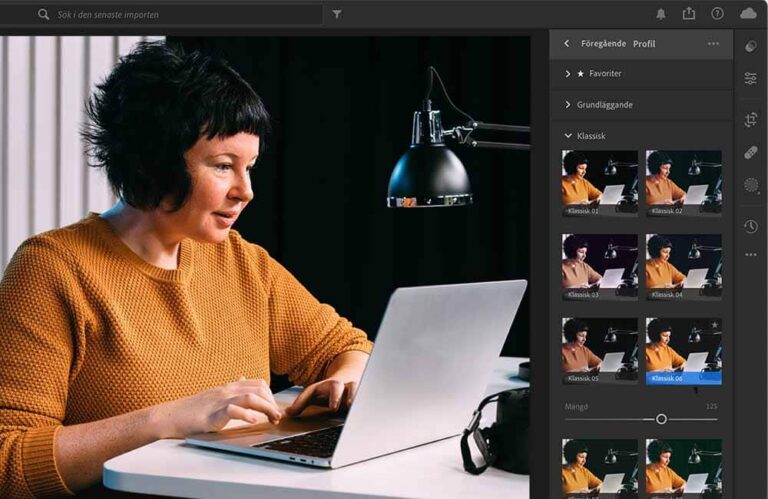The width and height of the screenshot is (768, 499).
Task: Collapse the Klassisk profile group
Action: tap(568, 135)
